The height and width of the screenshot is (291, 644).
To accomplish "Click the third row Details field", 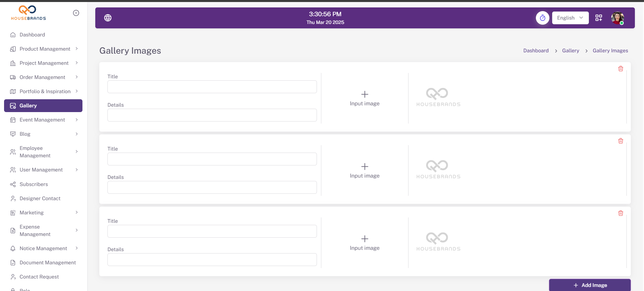I will [212, 260].
